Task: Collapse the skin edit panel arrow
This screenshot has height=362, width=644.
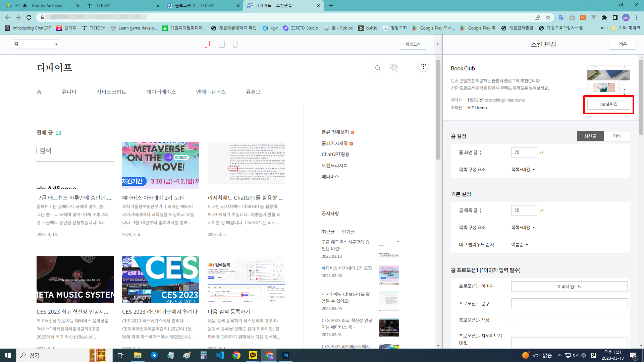Action: [437, 44]
